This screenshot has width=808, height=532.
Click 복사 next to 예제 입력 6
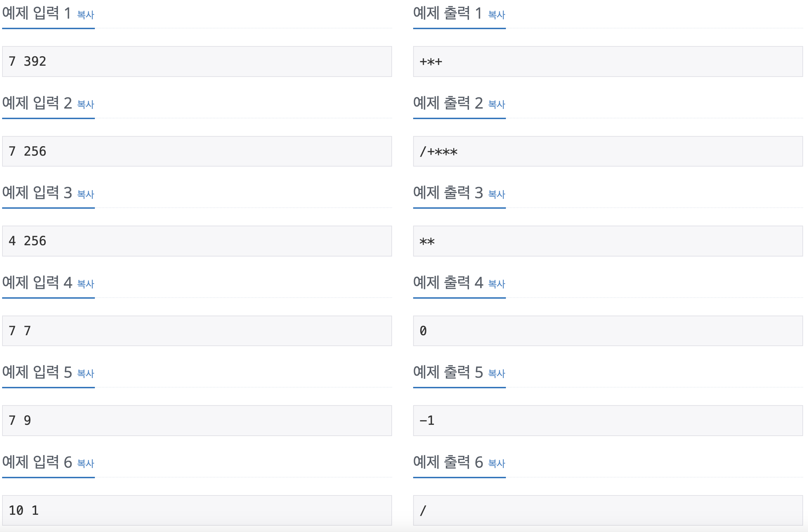click(86, 463)
